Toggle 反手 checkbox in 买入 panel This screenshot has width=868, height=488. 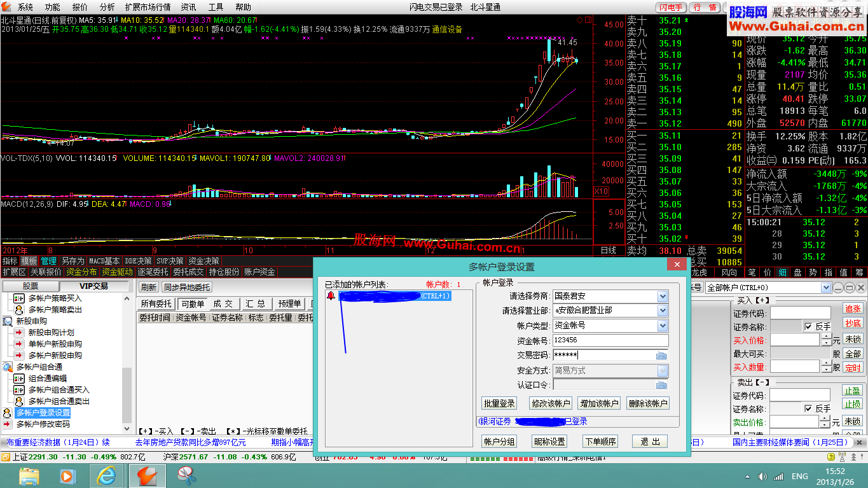coord(808,326)
